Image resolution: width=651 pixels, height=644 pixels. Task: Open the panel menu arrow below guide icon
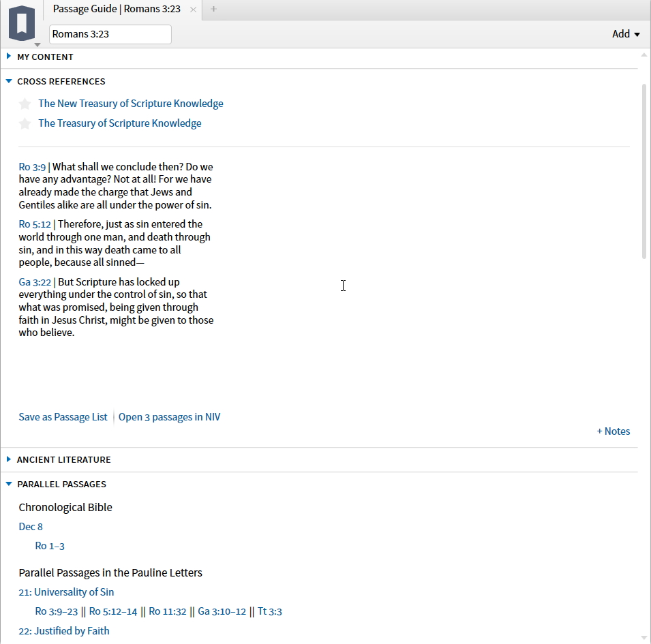(x=37, y=44)
